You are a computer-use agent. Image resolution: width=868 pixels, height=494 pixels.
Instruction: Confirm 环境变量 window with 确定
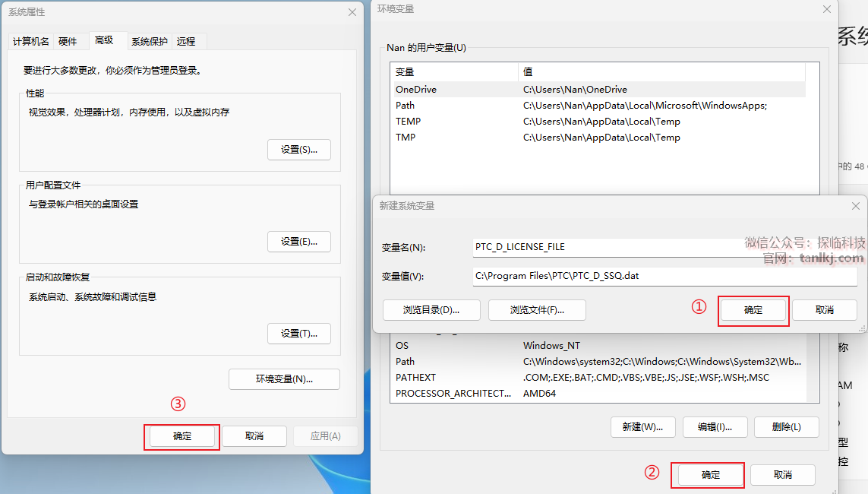(711, 475)
